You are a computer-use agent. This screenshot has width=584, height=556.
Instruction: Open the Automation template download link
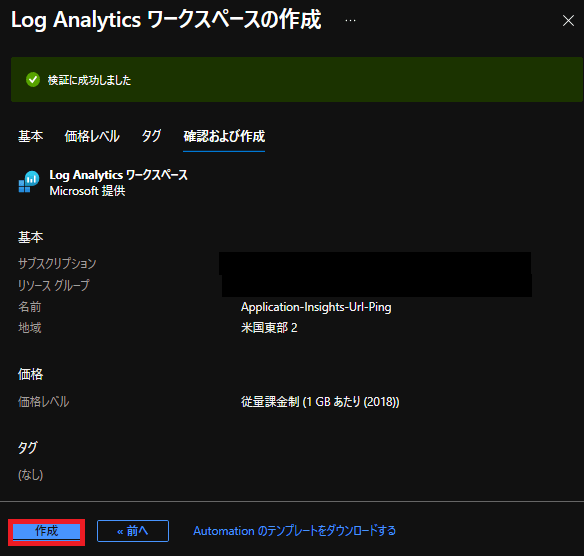(294, 531)
